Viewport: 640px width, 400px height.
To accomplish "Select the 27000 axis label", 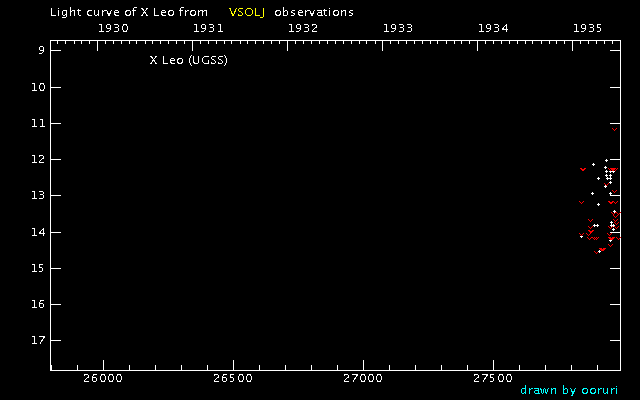I will [362, 380].
